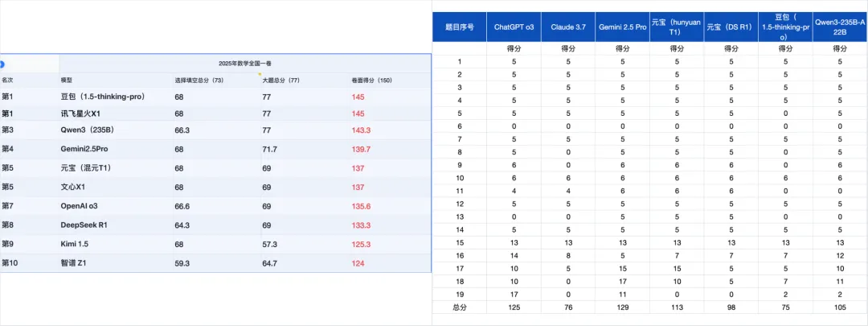Select the 2025年数学全国一卷 title cell
Screen dimensions: 868x326
[x=244, y=64]
